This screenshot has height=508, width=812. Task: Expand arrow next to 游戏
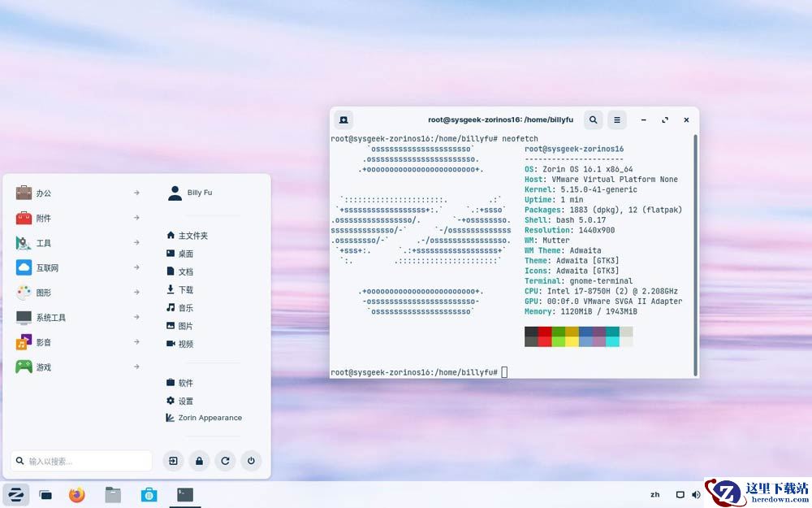coord(136,367)
